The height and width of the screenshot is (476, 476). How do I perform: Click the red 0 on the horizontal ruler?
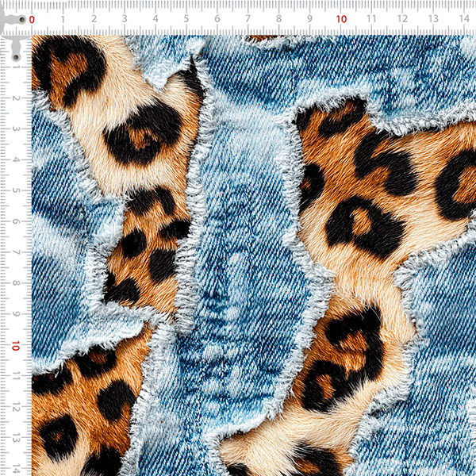[32, 19]
